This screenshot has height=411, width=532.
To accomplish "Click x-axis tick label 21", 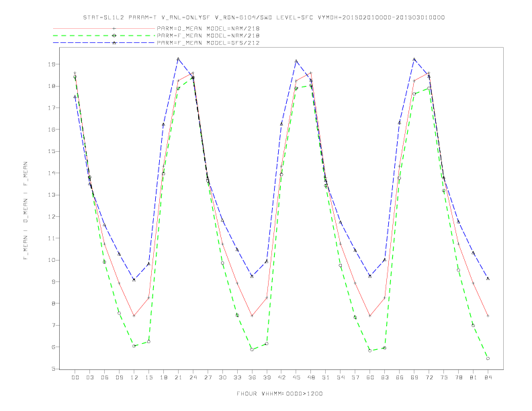I will [178, 377].
